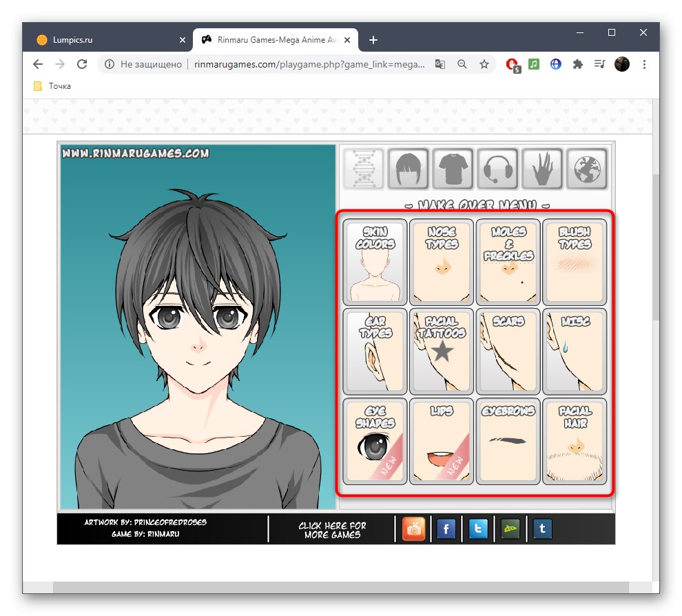The image size is (682, 616).
Task: Select the Lips option
Action: [442, 441]
